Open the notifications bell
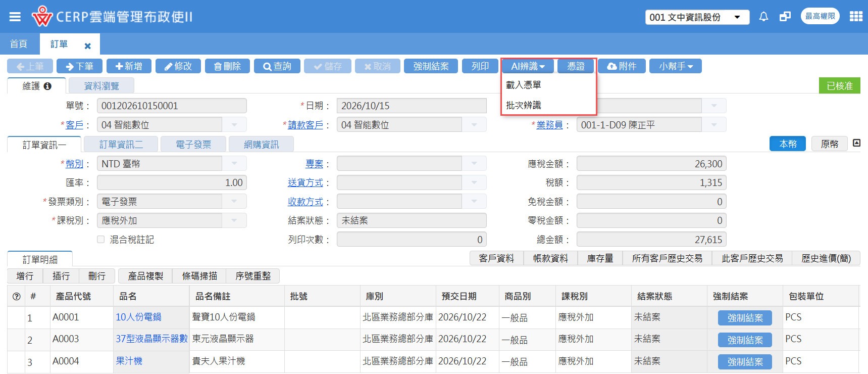The width and height of the screenshot is (868, 374). click(763, 17)
